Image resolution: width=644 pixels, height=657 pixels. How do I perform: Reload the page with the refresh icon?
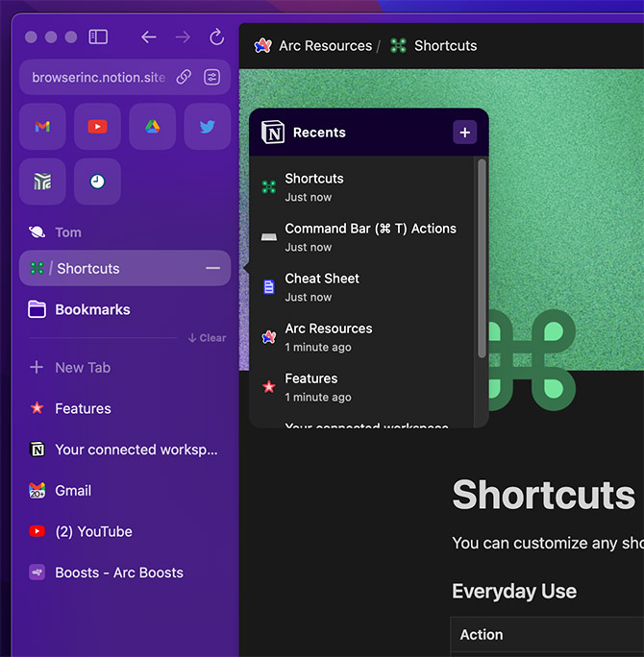coord(217,36)
